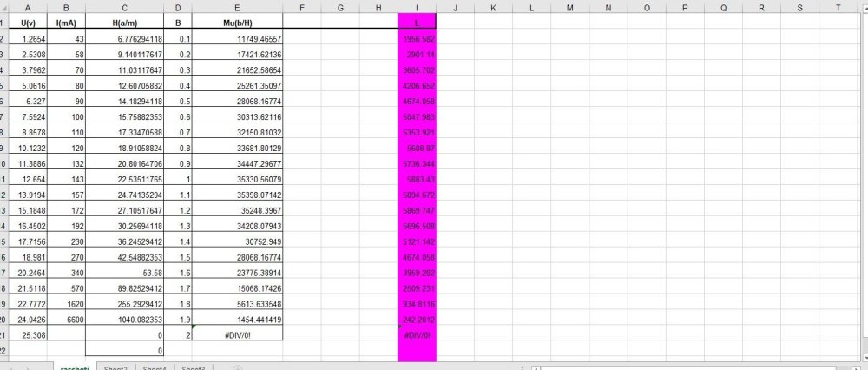
Task: Click the #DIV/0! error in column E
Action: click(238, 334)
